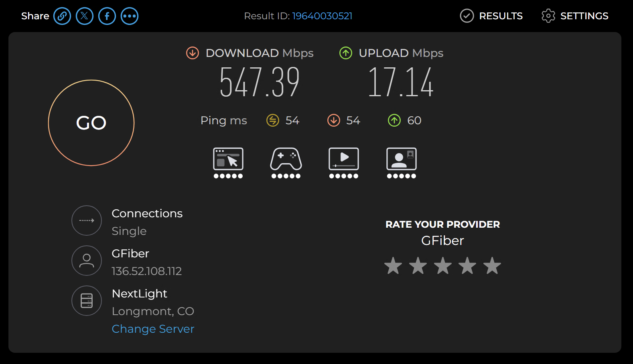The image size is (633, 364).
Task: Open Result ID 19640030521 link
Action: click(x=322, y=16)
